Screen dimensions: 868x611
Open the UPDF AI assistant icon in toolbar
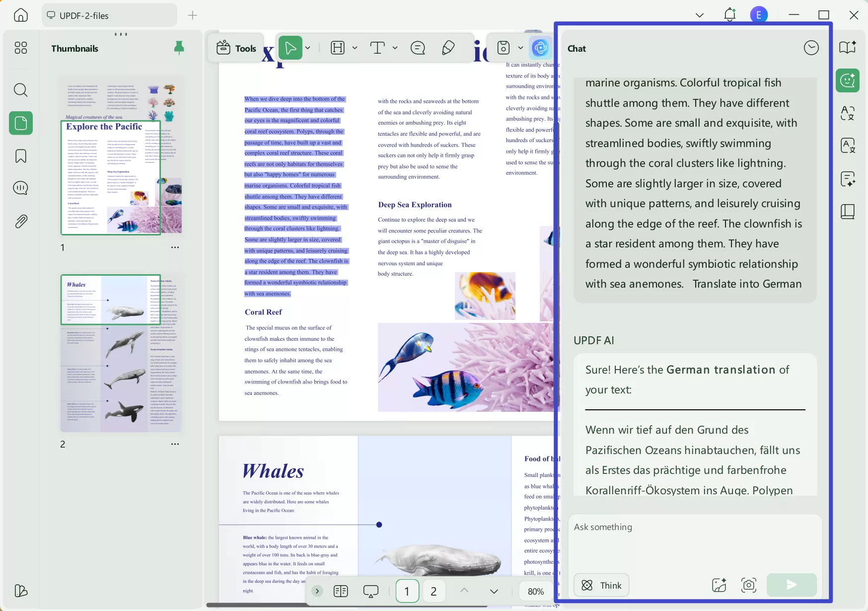click(x=541, y=48)
